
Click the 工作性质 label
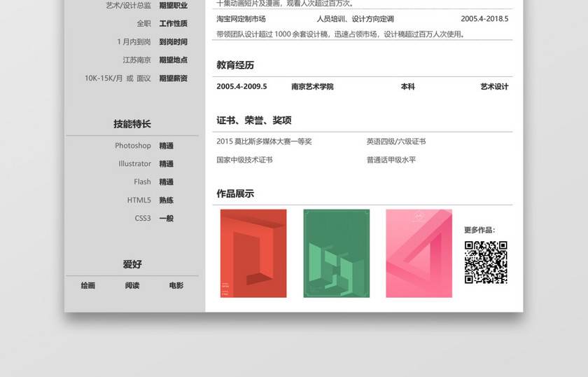pos(174,23)
